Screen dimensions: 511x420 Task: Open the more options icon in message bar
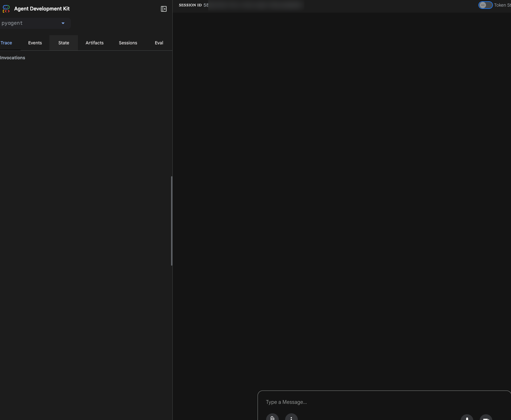[291, 418]
